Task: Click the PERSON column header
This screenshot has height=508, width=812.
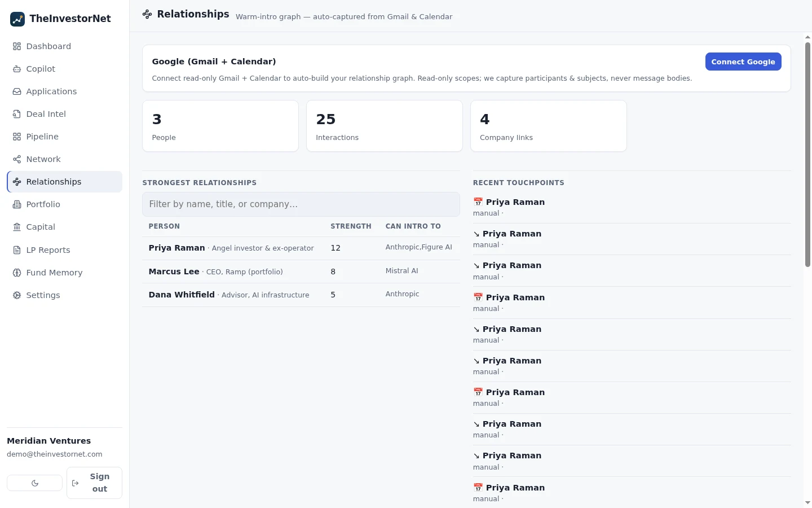Action: [164, 226]
